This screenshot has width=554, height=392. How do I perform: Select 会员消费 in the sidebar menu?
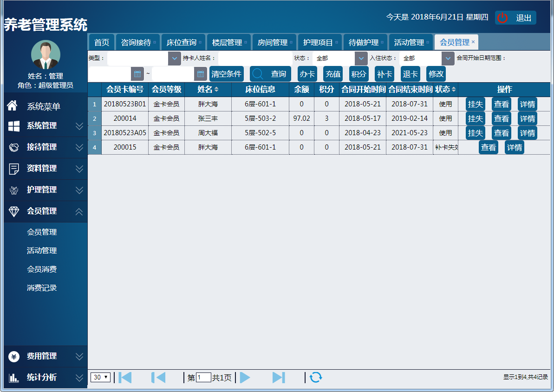pos(42,269)
